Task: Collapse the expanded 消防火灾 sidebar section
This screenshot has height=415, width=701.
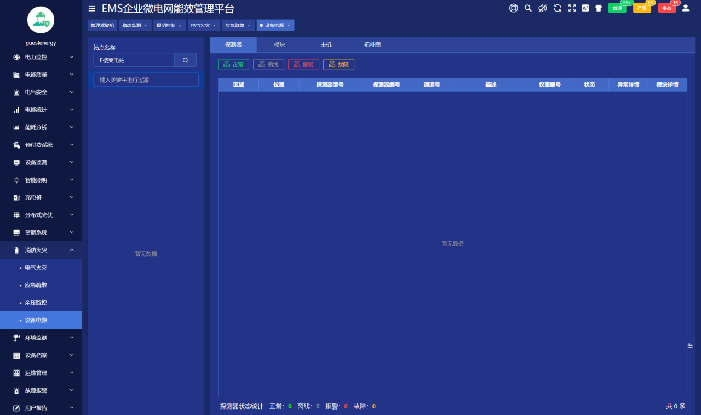Action: tap(41, 249)
